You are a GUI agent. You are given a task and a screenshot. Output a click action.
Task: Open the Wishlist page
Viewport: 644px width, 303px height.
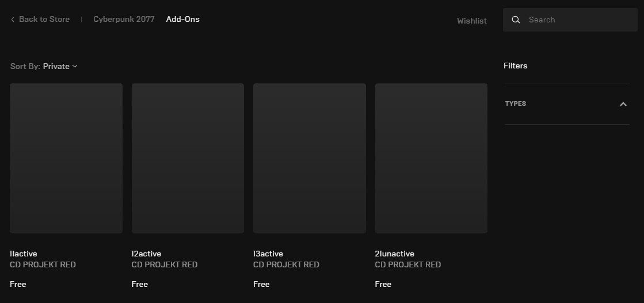click(x=471, y=21)
